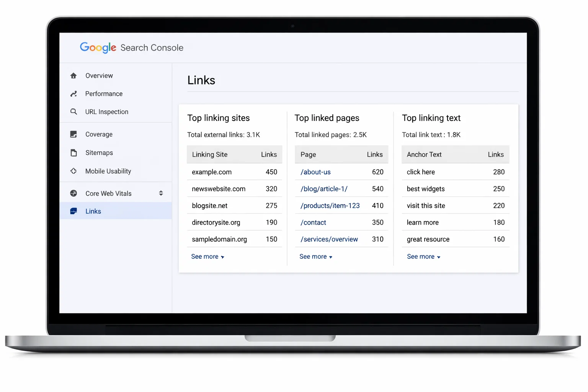The image size is (588, 392).
Task: Click the Core Web Vitals globe icon
Action: pos(73,193)
